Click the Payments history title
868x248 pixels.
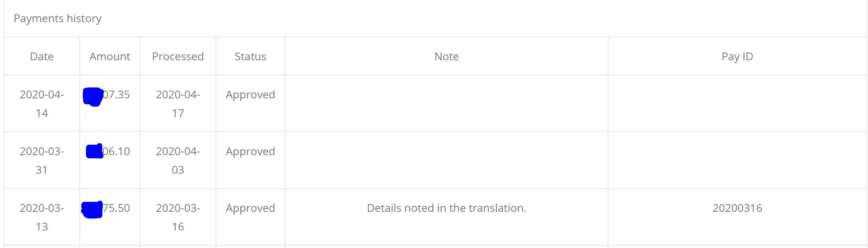coord(58,18)
